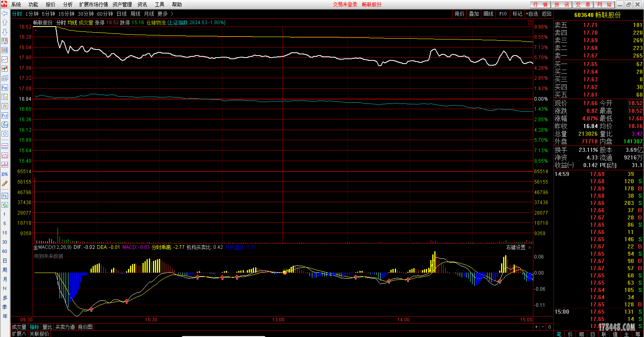Switch to 5分钟 chart period tab
Image resolution: width=644 pixels, height=337 pixels.
pos(48,14)
